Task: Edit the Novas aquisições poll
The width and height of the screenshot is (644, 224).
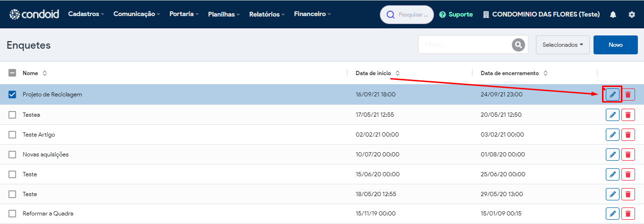Action: (612, 155)
